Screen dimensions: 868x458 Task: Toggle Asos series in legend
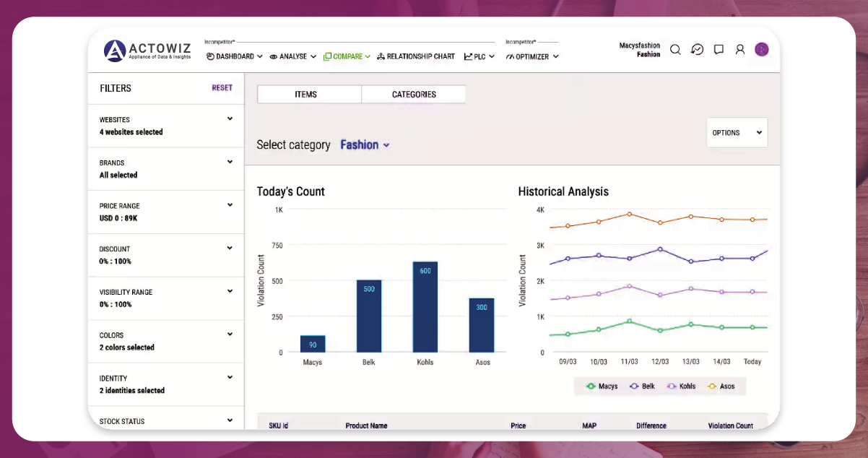721,386
